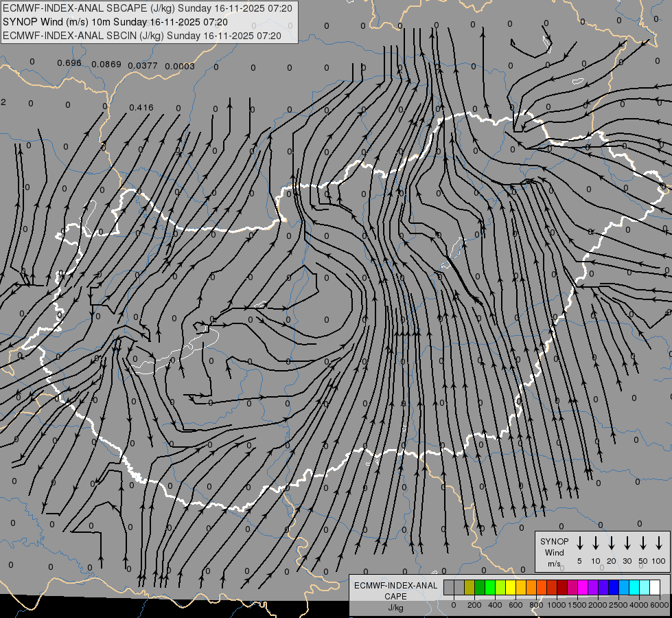Select the lime yellow-green CAPE swatch
The image size is (672, 618).
500,587
